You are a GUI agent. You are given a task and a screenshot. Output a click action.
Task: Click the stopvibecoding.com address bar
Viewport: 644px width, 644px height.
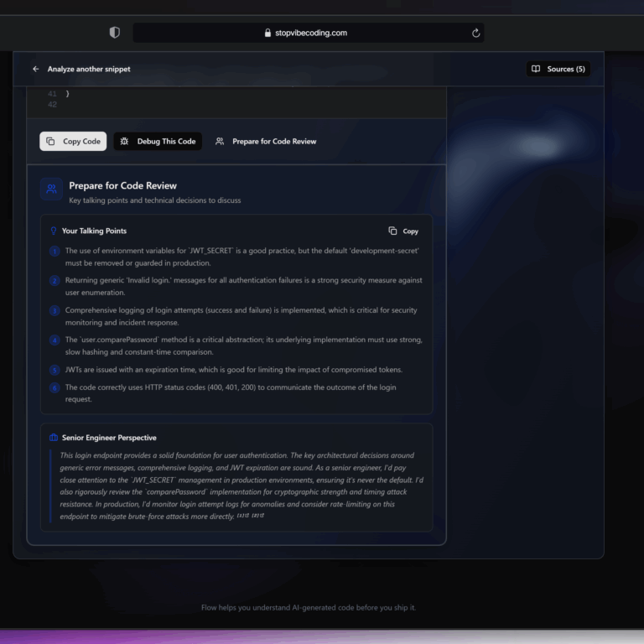(x=308, y=33)
